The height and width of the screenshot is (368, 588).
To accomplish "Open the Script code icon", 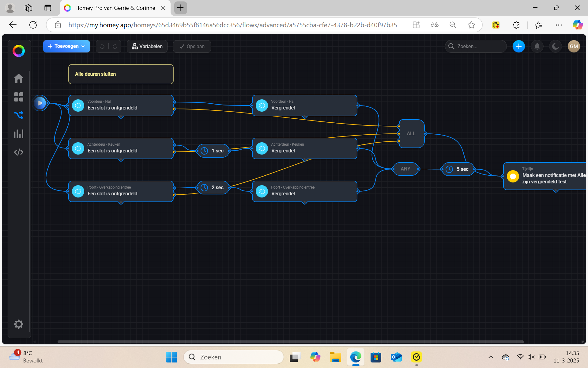I will point(19,152).
